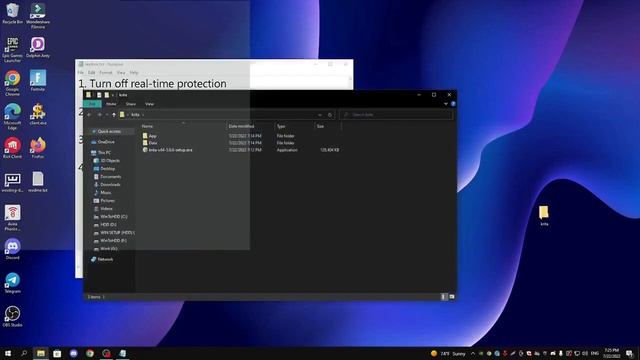Open the address bar history dropdown
Image resolution: width=640 pixels, height=360 pixels.
click(x=320, y=115)
